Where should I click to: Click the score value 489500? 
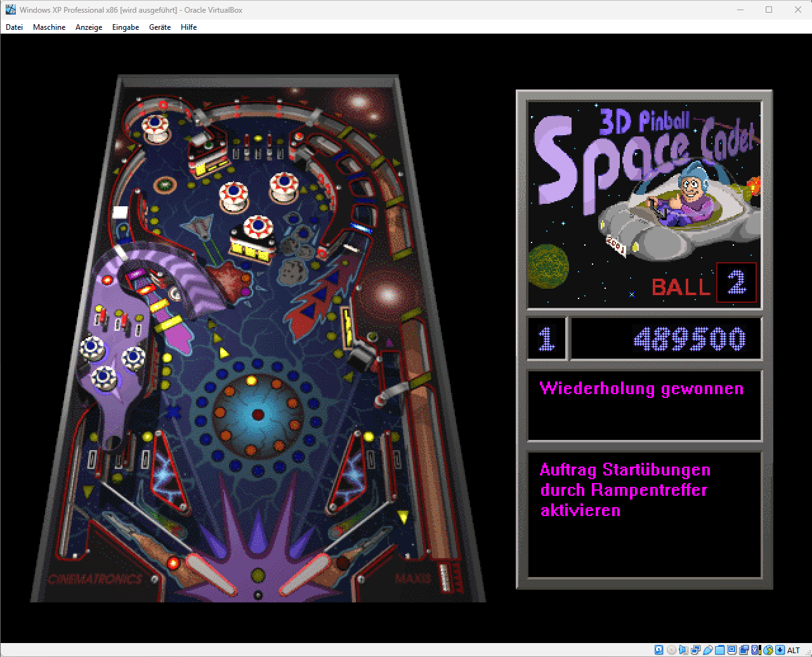point(690,339)
